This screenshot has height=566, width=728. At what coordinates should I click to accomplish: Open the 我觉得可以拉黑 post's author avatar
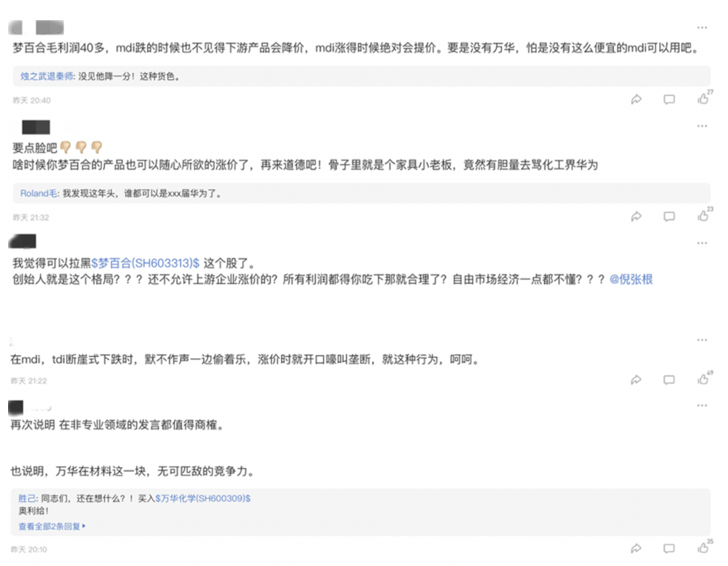(x=22, y=242)
